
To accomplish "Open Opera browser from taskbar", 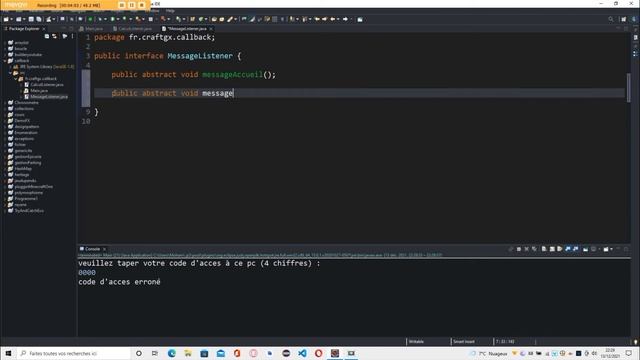I will [x=318, y=353].
